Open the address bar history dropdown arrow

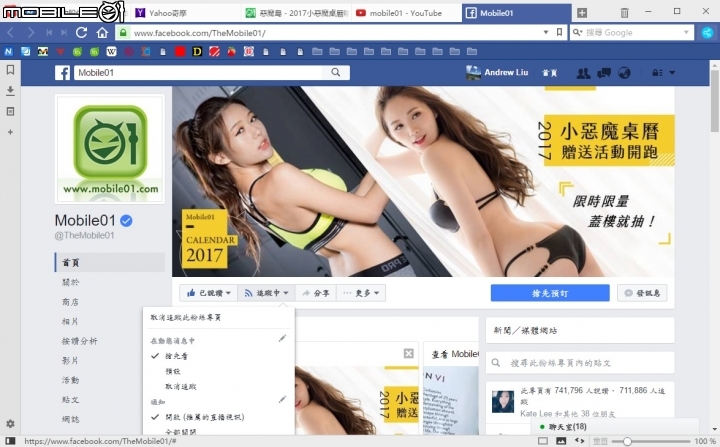pyautogui.click(x=546, y=32)
